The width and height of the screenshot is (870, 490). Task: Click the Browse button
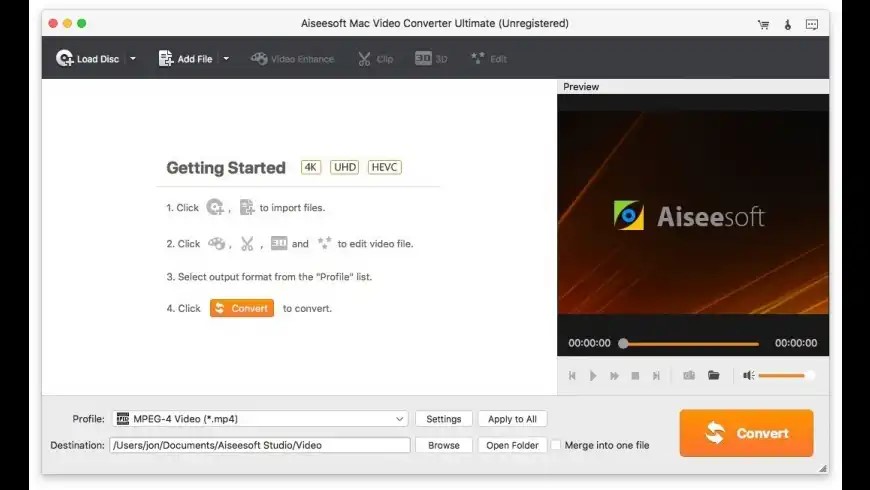click(x=443, y=445)
